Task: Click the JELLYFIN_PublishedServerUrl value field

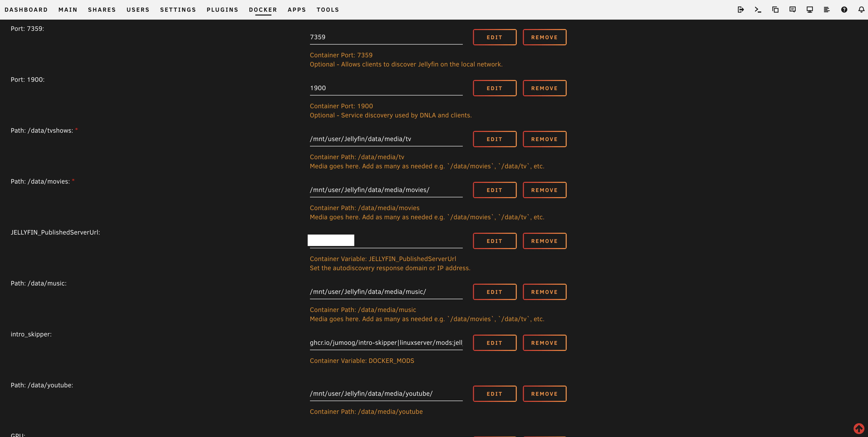Action: [x=386, y=241]
